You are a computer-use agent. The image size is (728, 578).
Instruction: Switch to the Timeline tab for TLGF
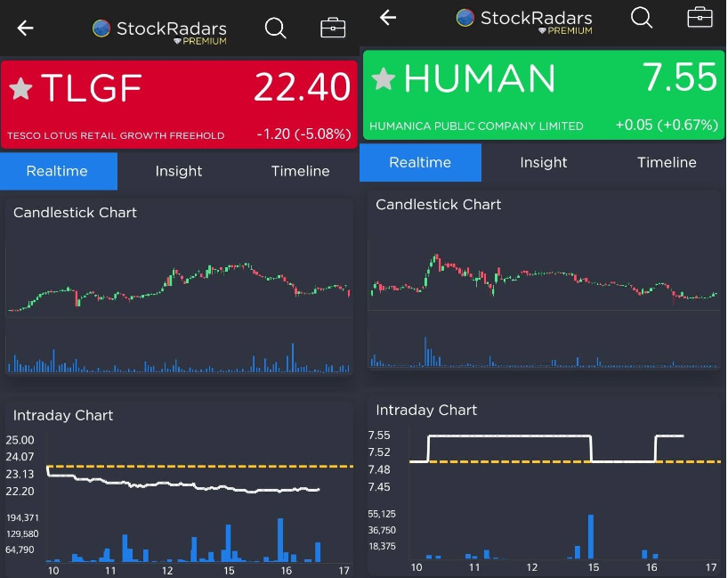point(300,171)
